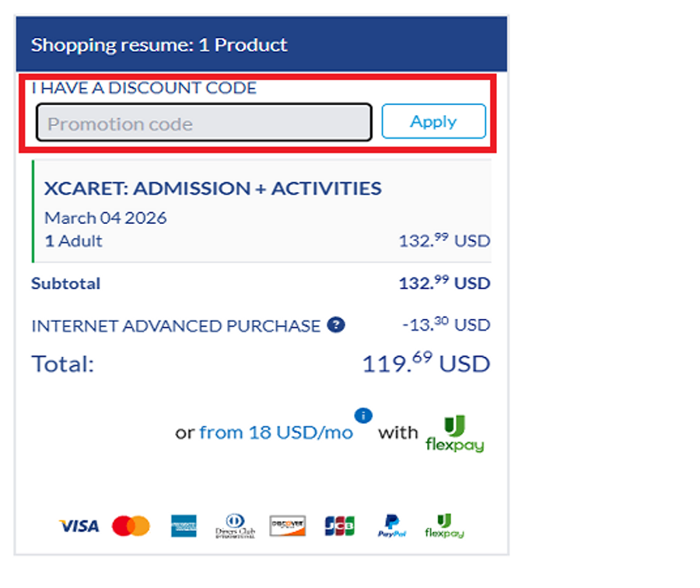700x588 pixels.
Task: Click the Xcaret Admission + Activities title
Action: coord(213,188)
